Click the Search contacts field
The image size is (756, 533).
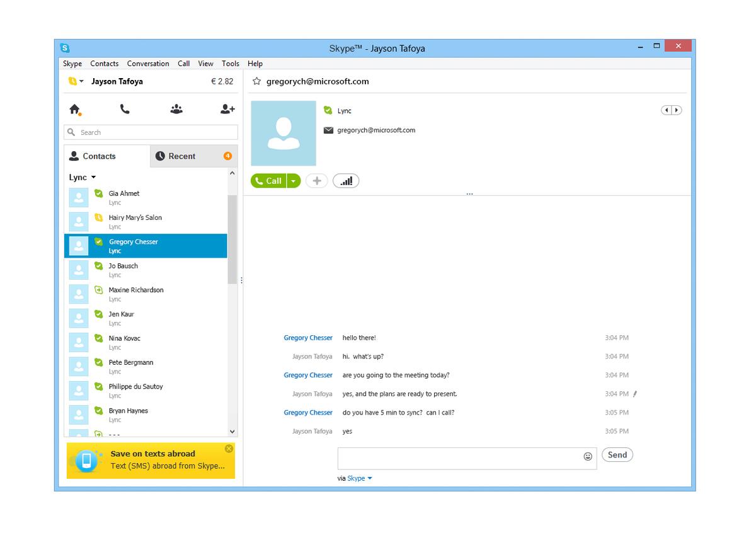point(151,132)
